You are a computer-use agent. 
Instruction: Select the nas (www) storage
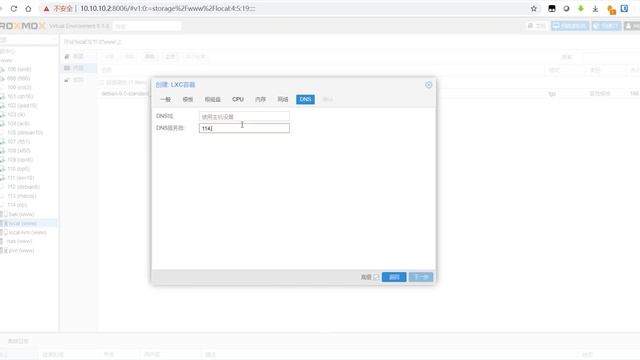coord(19,241)
